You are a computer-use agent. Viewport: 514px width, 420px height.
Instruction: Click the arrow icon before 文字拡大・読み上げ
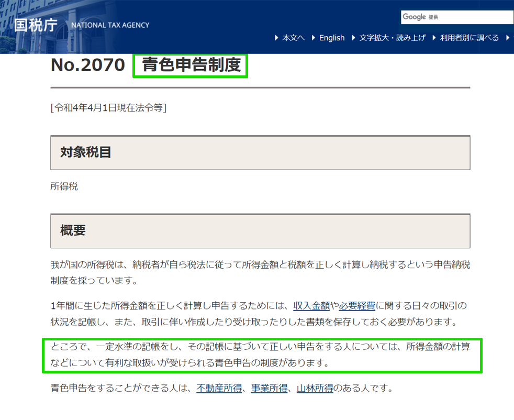point(354,38)
